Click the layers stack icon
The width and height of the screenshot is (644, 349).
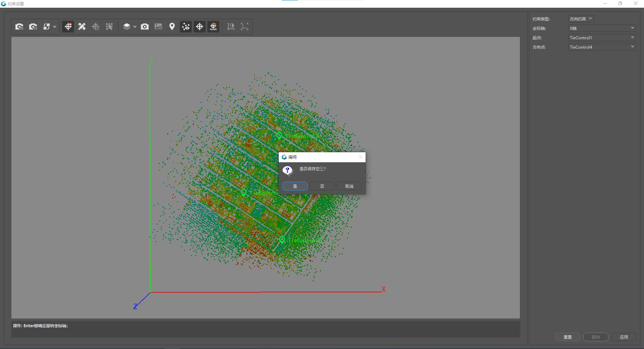(x=126, y=26)
